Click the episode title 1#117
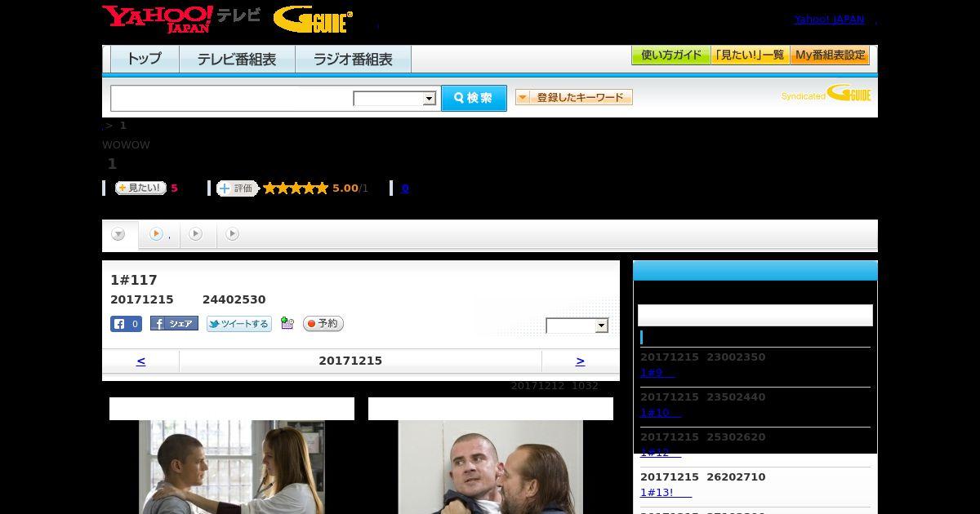 click(134, 280)
